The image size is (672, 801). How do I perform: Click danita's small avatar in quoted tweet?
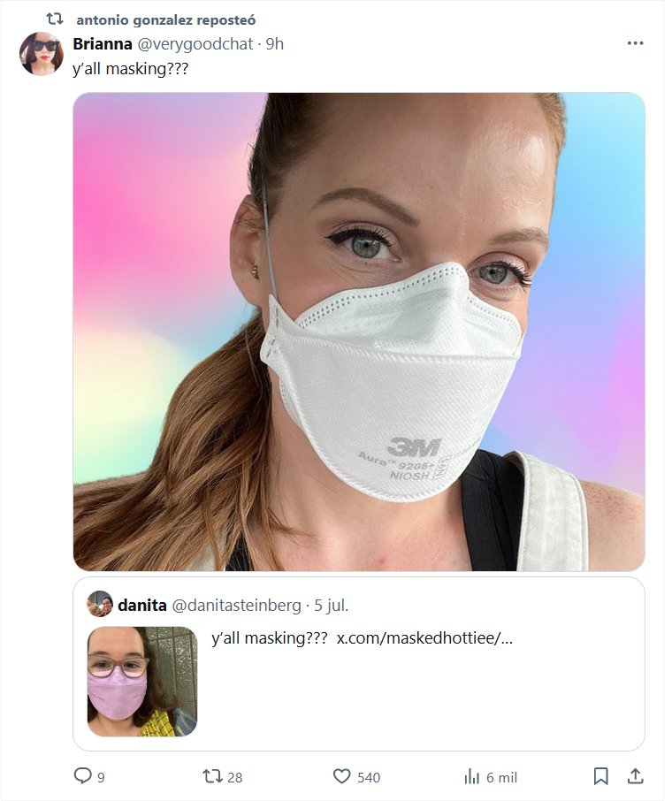(x=100, y=604)
